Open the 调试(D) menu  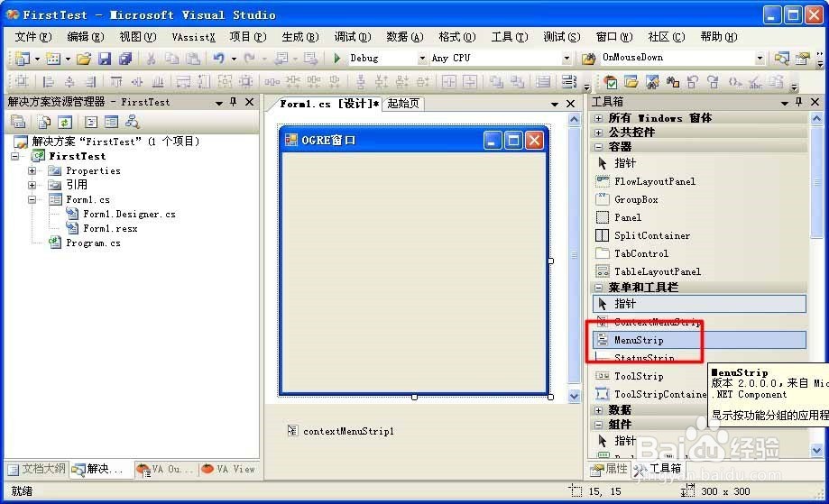[353, 36]
